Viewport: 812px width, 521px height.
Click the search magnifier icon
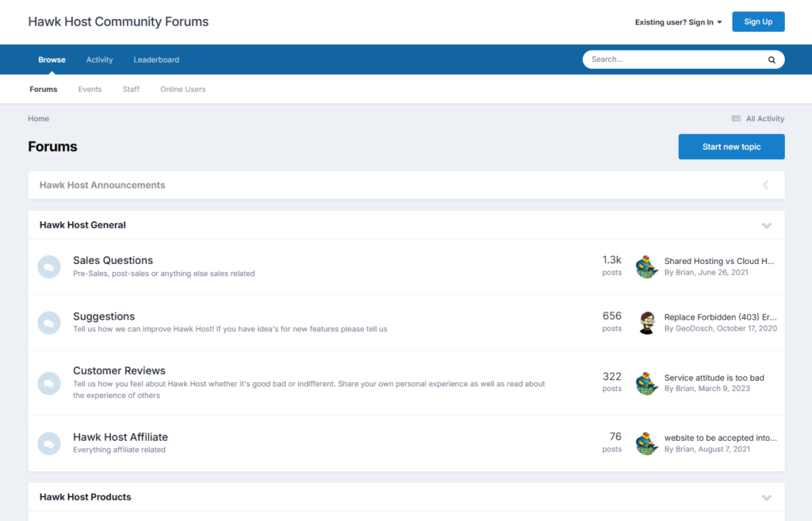click(x=771, y=59)
